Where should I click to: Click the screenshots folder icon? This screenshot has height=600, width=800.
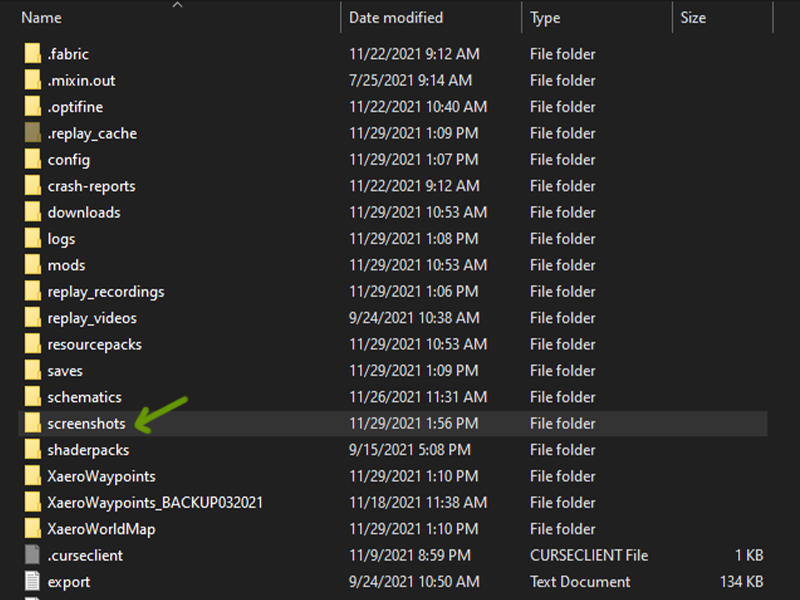[31, 423]
